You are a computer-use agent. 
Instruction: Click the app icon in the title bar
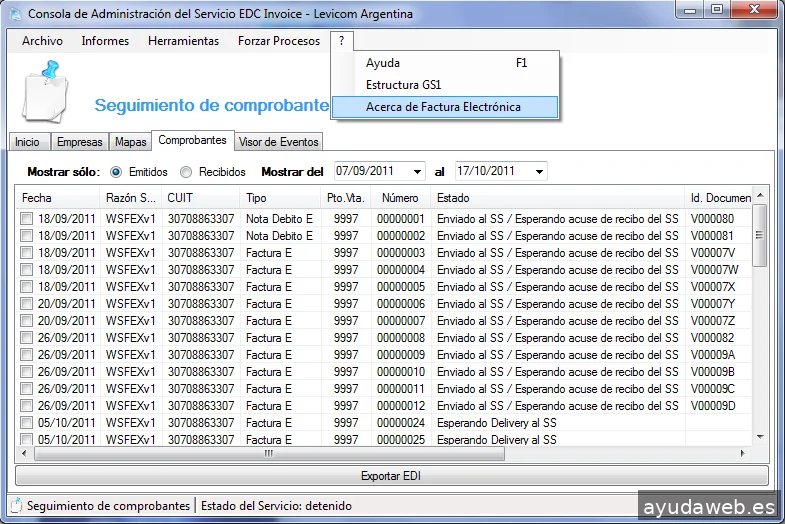tap(14, 14)
